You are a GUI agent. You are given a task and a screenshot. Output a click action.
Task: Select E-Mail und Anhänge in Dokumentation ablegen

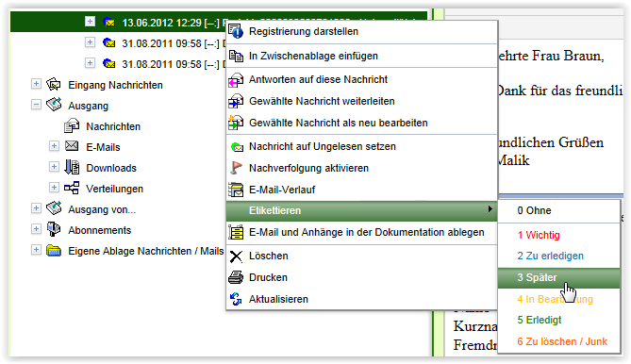point(362,233)
